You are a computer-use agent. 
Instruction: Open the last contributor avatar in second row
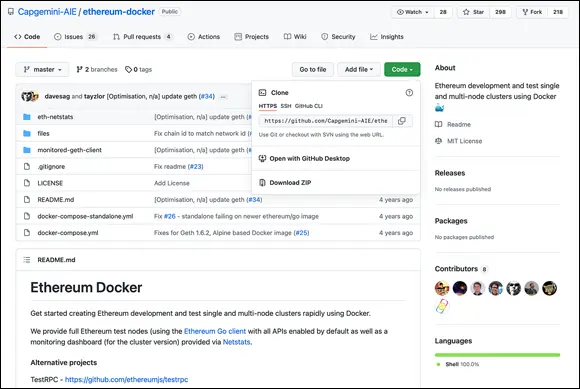(442, 306)
